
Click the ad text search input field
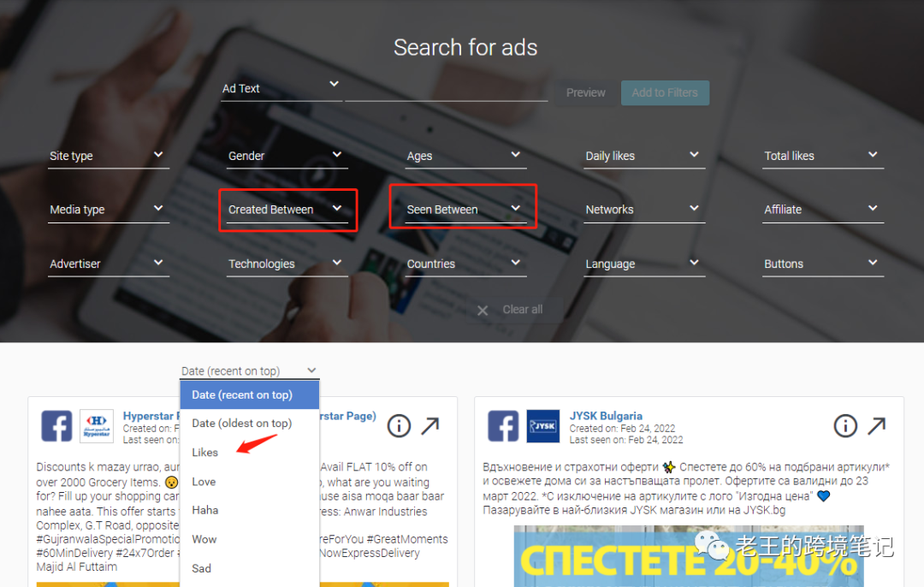click(446, 90)
